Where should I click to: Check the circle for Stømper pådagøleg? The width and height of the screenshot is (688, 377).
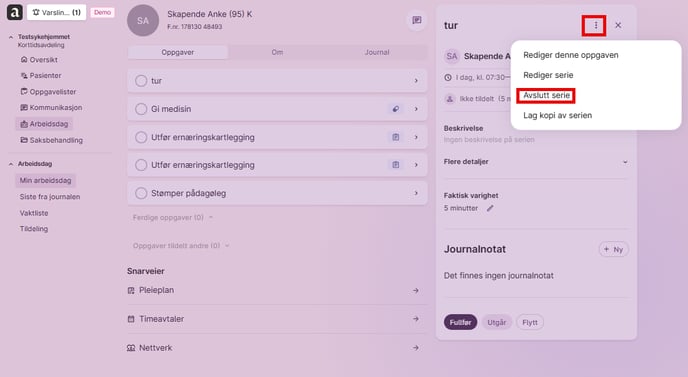(141, 193)
